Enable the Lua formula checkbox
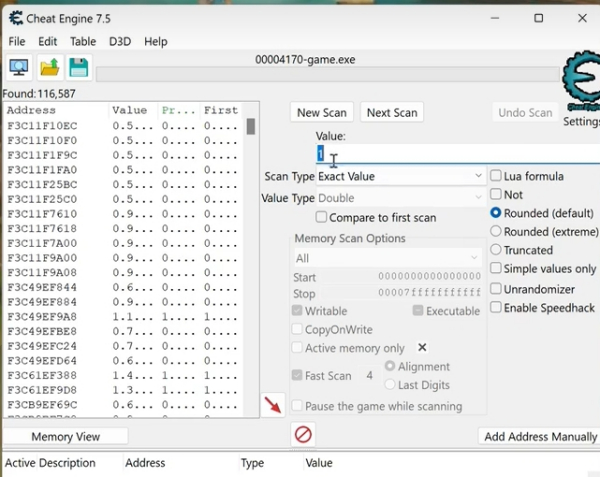This screenshot has height=477, width=600. (496, 176)
